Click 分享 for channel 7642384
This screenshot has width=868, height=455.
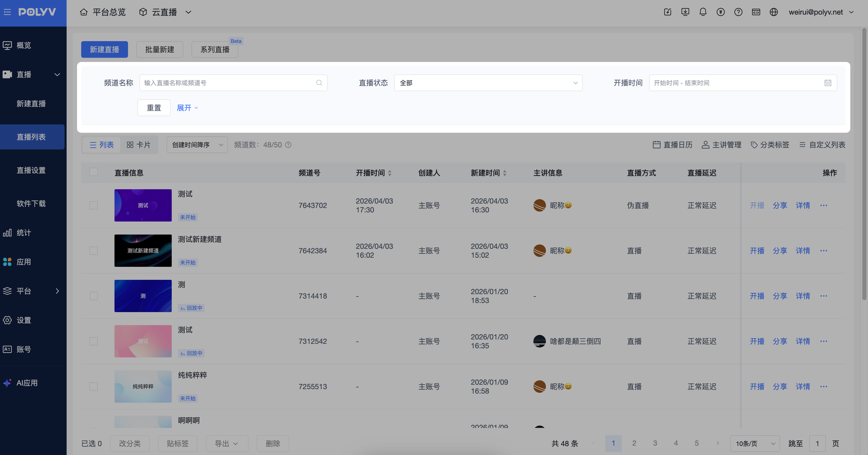coord(780,251)
